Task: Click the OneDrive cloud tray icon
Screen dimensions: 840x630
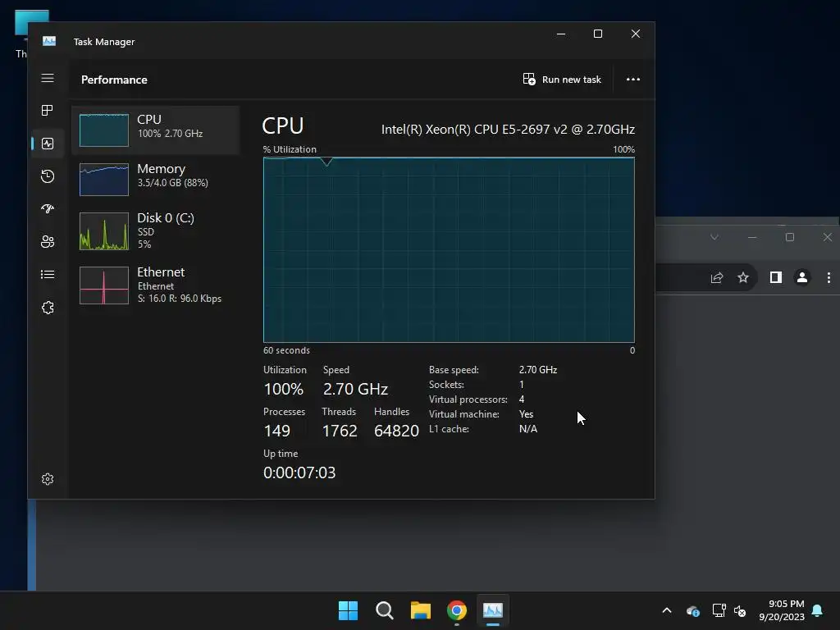Action: click(x=692, y=610)
